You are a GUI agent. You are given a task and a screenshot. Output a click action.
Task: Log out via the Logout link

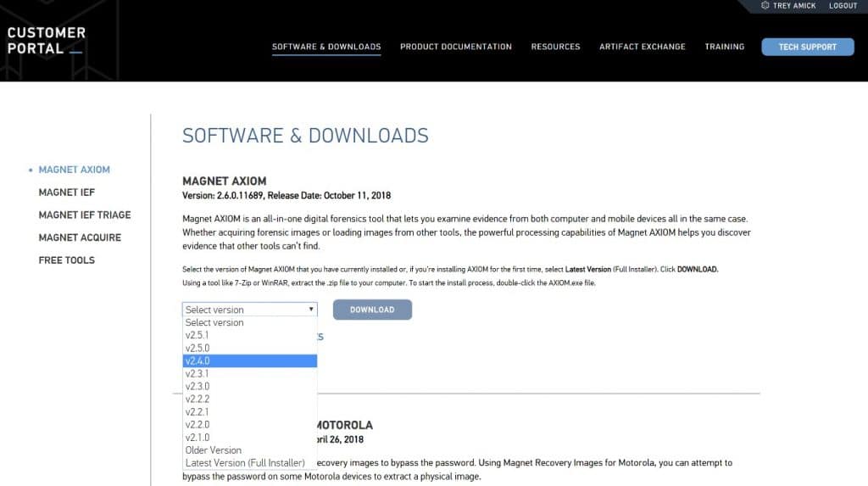point(843,6)
